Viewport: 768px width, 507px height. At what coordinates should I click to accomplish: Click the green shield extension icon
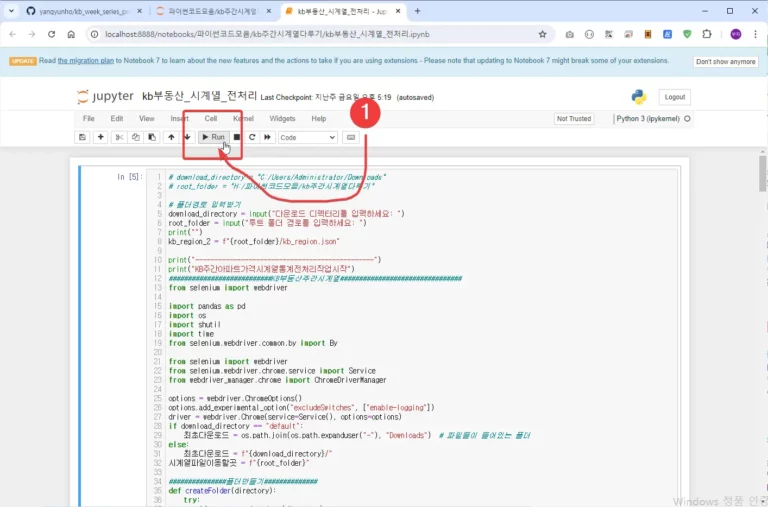(687, 34)
